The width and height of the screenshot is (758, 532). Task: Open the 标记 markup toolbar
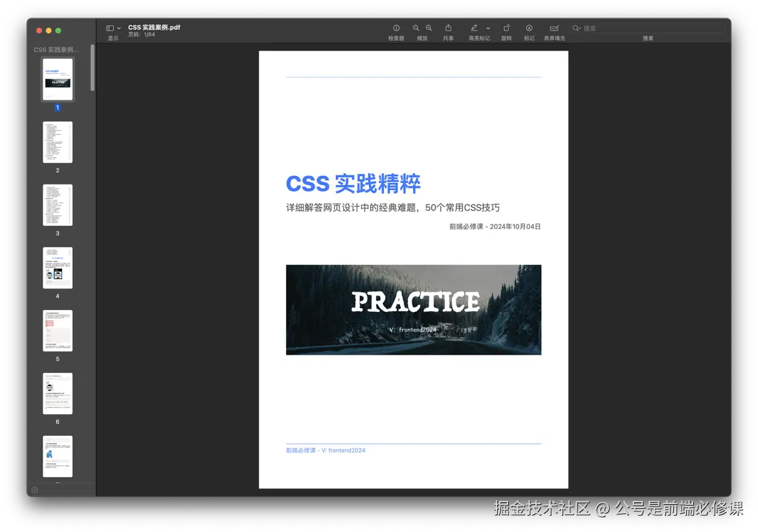point(529,28)
